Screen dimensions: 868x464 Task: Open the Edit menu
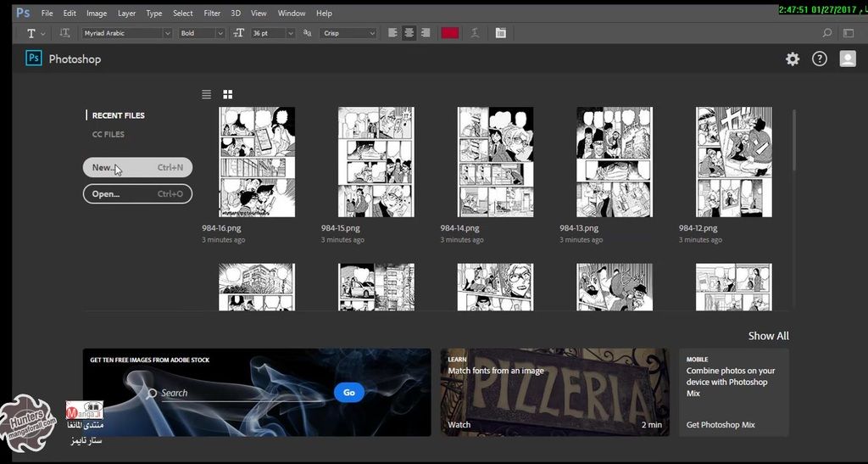pyautogui.click(x=70, y=14)
